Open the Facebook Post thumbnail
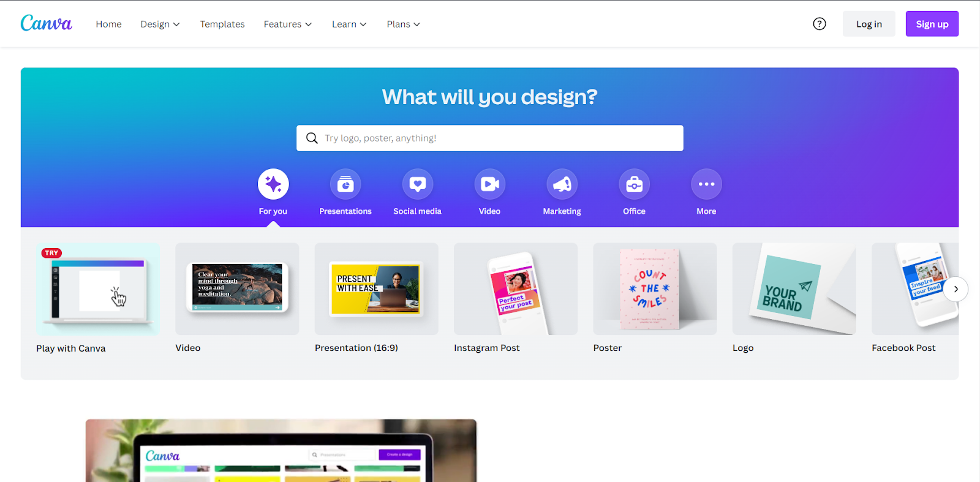980x482 pixels. 915,289
